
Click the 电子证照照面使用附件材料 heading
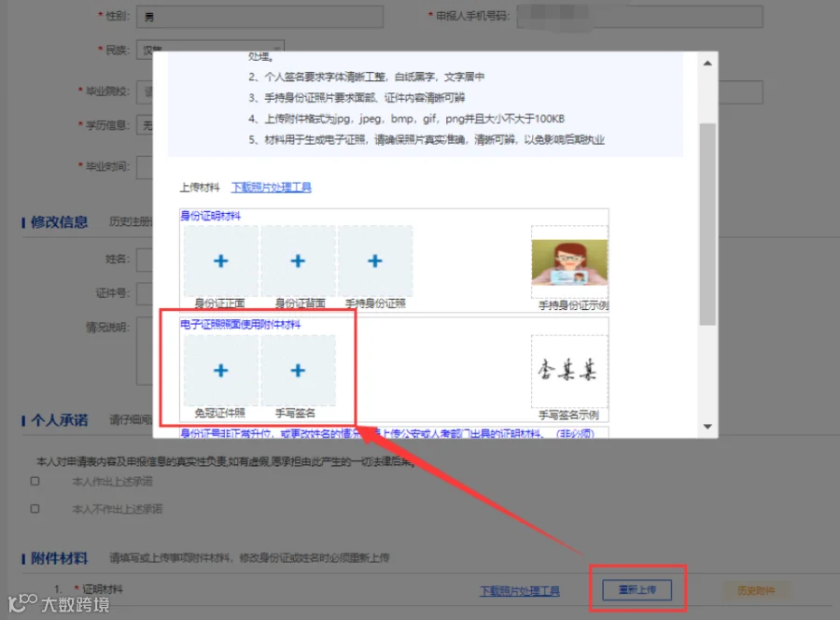[241, 324]
